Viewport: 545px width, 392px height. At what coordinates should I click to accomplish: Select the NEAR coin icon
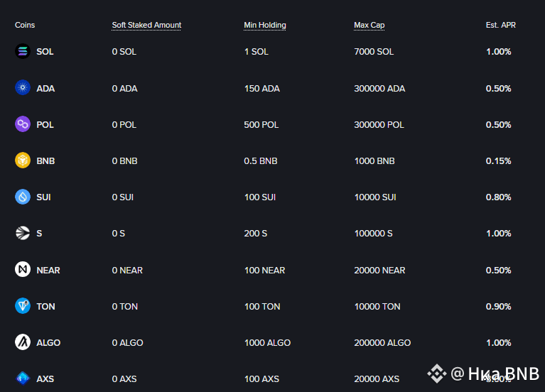(x=23, y=269)
